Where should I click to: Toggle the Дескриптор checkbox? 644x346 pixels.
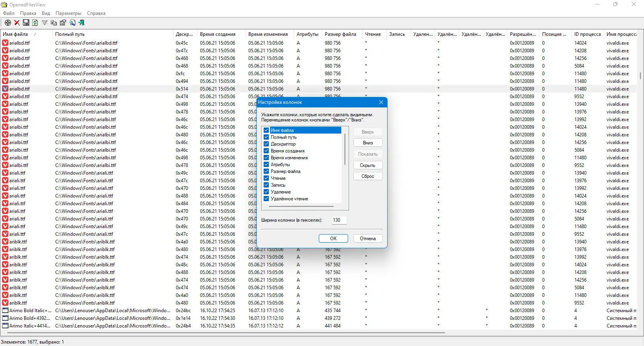tap(266, 144)
